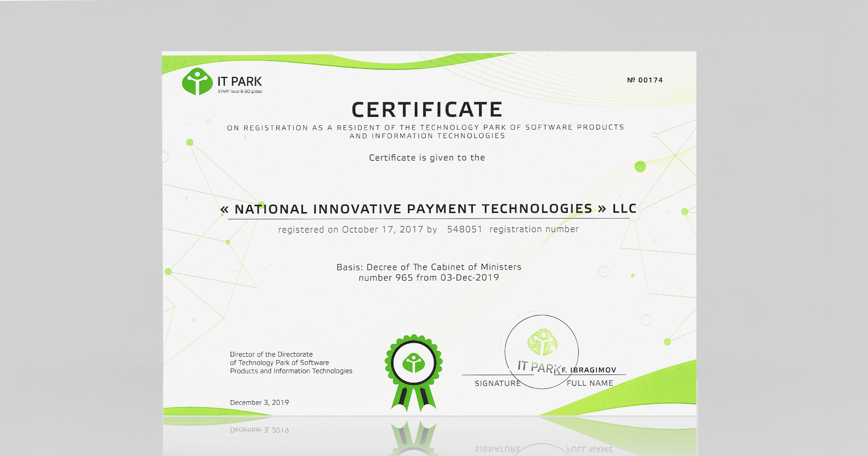868x456 pixels.
Task: Click "Certificate is given to the" text
Action: [x=427, y=158]
